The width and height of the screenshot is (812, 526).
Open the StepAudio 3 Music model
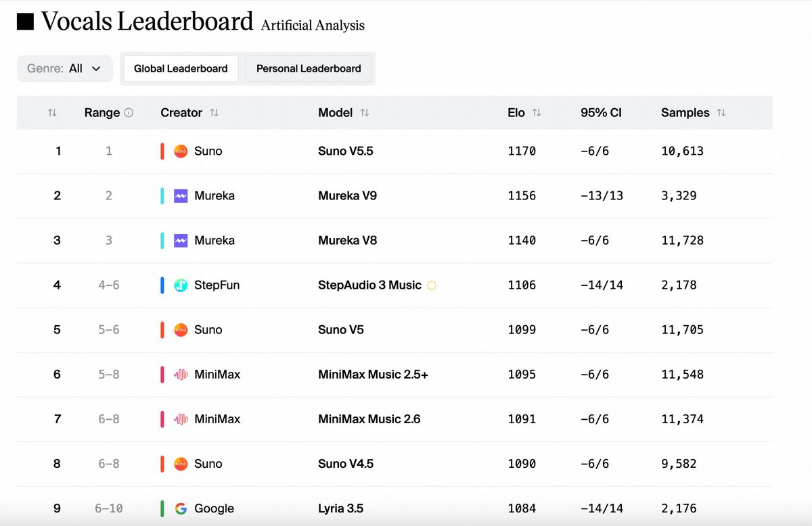(369, 285)
